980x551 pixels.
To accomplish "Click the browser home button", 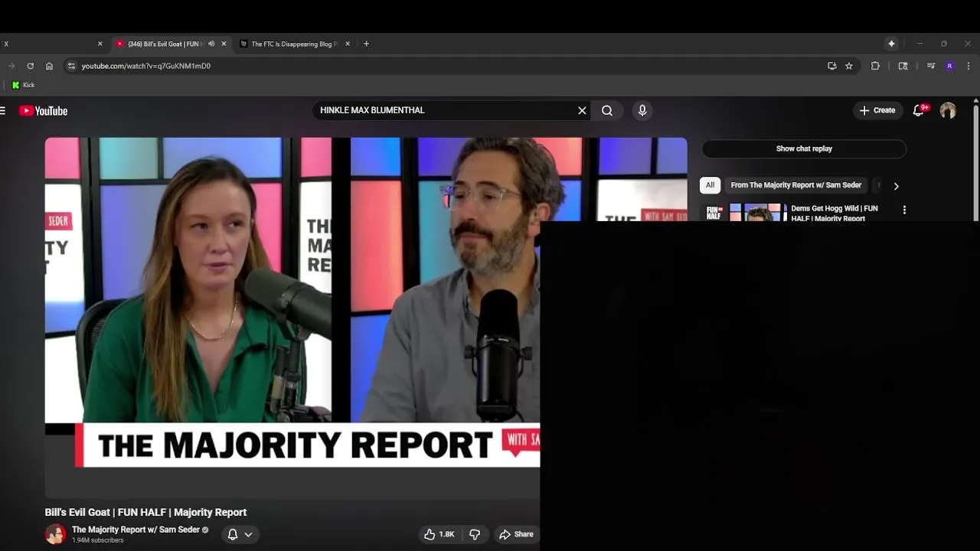I will (x=49, y=66).
